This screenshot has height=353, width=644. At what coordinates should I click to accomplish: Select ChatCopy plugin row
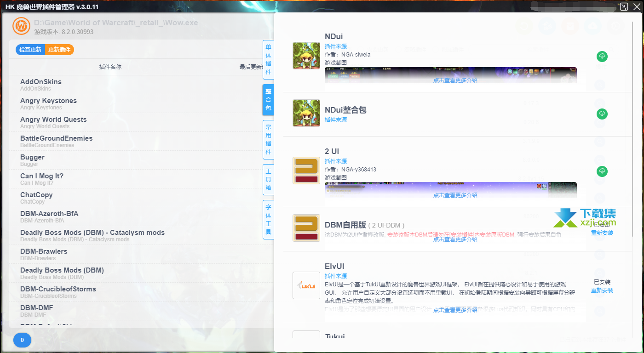(x=140, y=198)
